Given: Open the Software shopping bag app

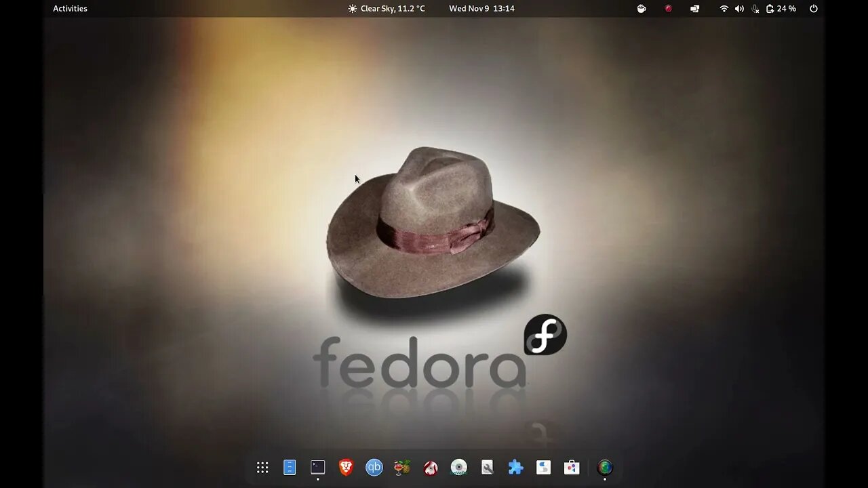Looking at the screenshot, I should [x=572, y=467].
